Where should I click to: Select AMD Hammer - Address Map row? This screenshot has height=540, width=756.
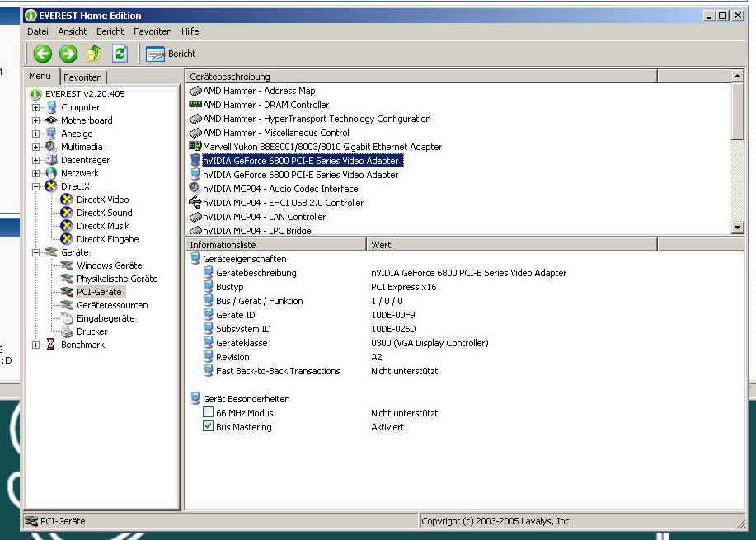(x=259, y=91)
